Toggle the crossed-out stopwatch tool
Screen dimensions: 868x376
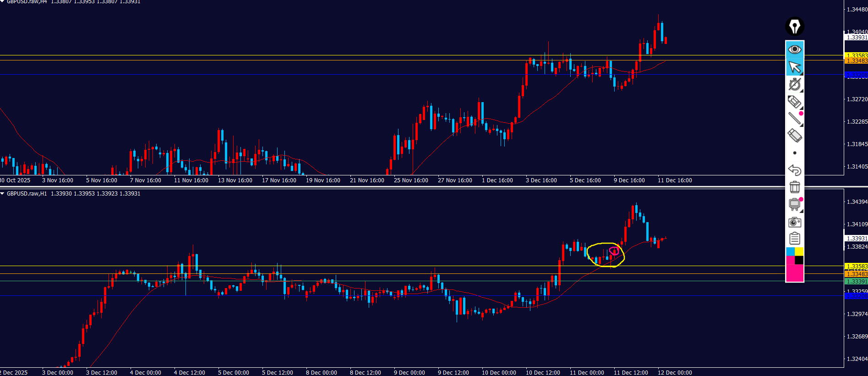pos(794,84)
